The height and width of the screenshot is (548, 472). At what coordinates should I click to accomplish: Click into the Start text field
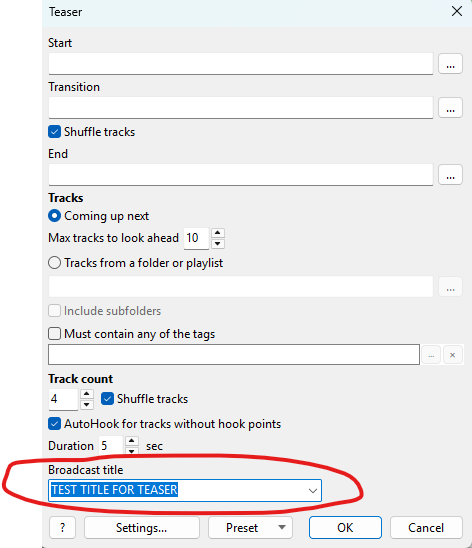[241, 64]
